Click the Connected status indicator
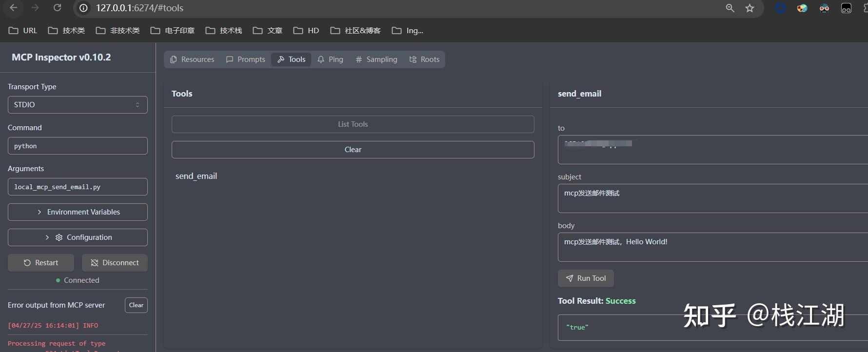Image resolution: width=868 pixels, height=352 pixels. (78, 280)
